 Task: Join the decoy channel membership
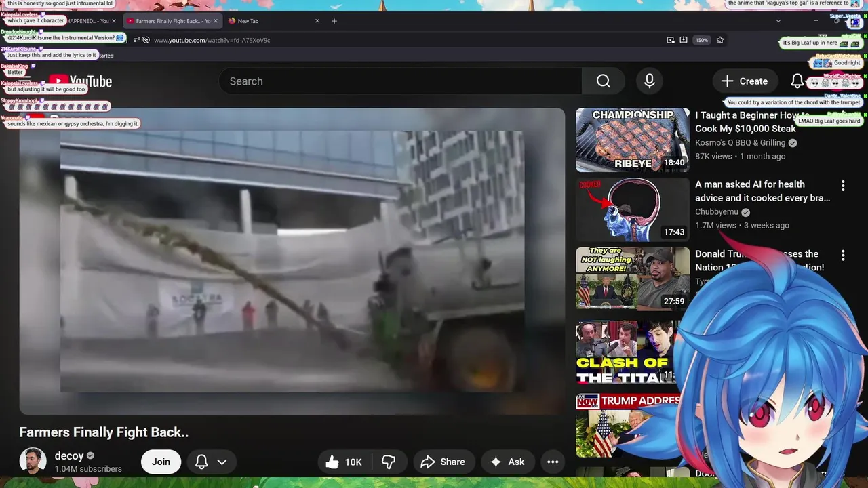point(161,462)
